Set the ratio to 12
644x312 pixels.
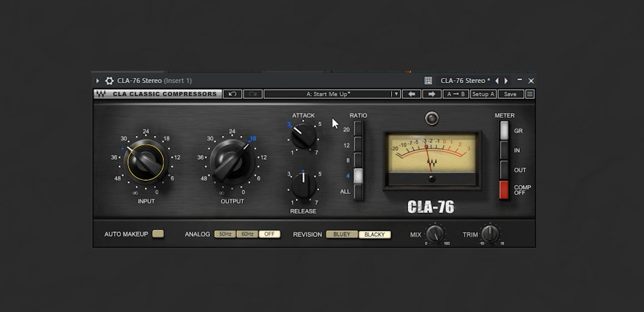point(358,145)
